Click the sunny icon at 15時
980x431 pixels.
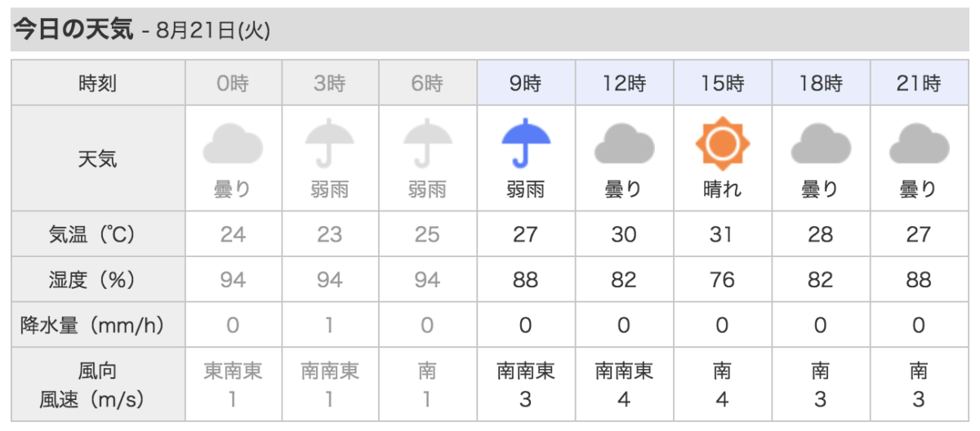[722, 145]
